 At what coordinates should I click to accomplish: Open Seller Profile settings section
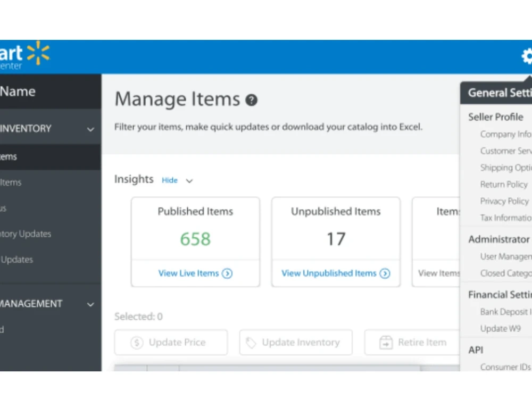pyautogui.click(x=496, y=117)
